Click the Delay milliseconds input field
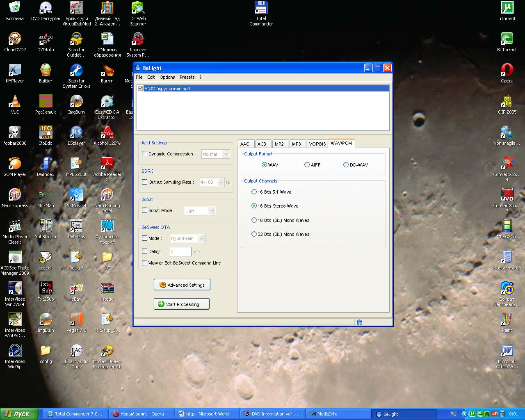 coord(180,251)
